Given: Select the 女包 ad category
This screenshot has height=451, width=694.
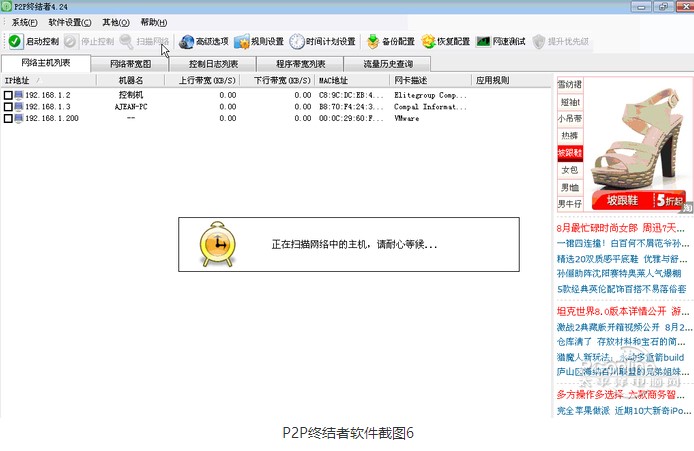Looking at the screenshot, I should [x=570, y=170].
